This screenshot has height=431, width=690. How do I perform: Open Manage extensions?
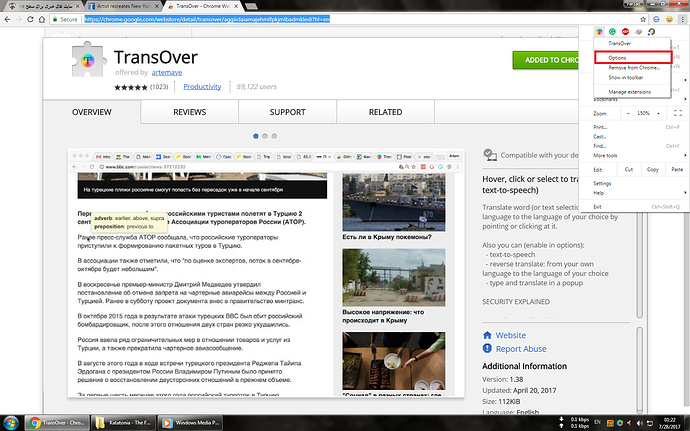tap(632, 92)
